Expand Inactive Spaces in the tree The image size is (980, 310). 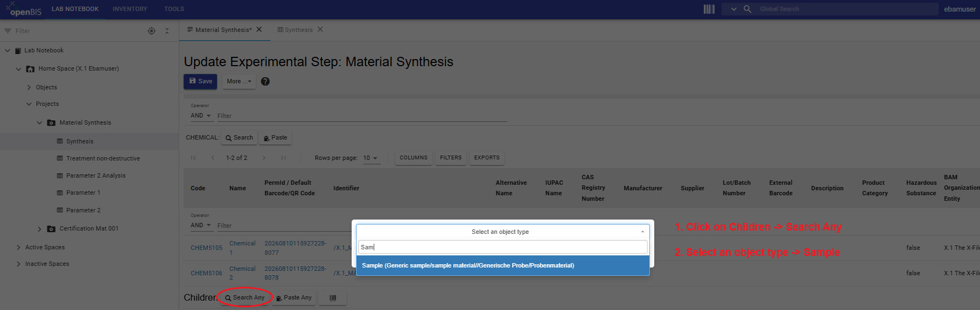[x=19, y=264]
